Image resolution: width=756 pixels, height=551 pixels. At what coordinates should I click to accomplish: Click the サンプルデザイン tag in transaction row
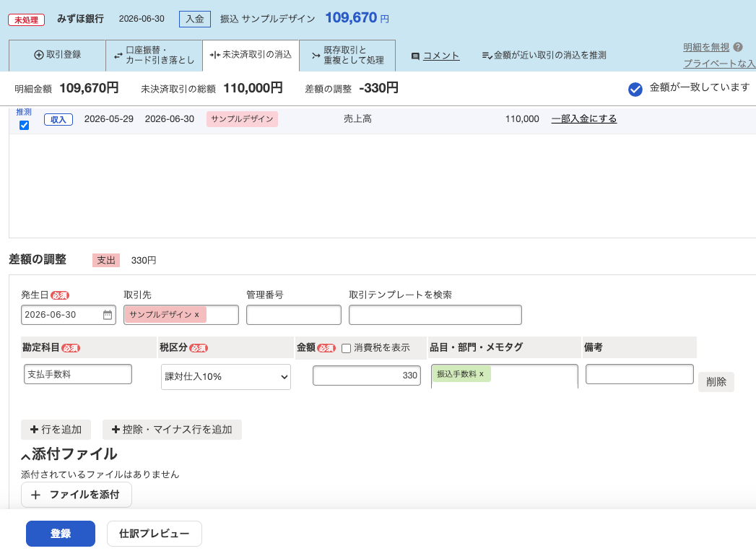coord(242,119)
